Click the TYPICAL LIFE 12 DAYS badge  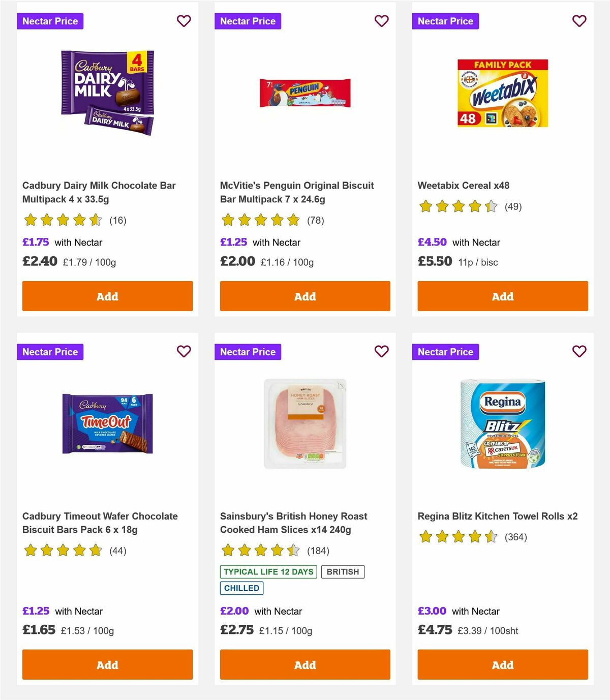268,571
